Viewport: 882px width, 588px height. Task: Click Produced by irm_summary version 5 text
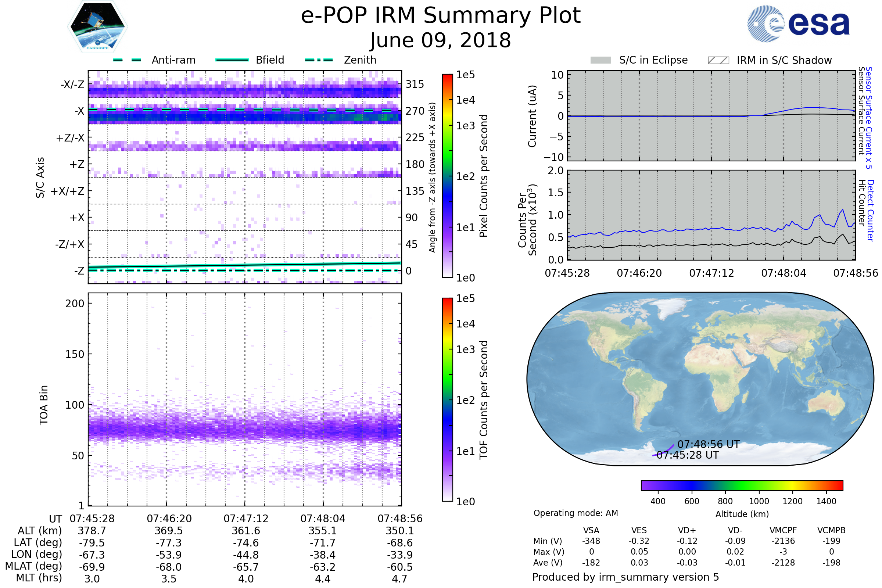(625, 577)
